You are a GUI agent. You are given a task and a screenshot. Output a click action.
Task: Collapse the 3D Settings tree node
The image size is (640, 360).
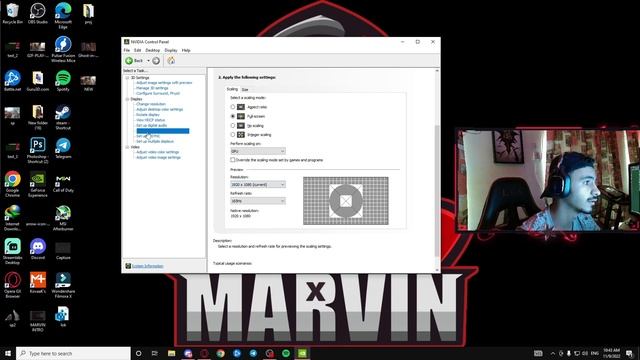[127, 78]
